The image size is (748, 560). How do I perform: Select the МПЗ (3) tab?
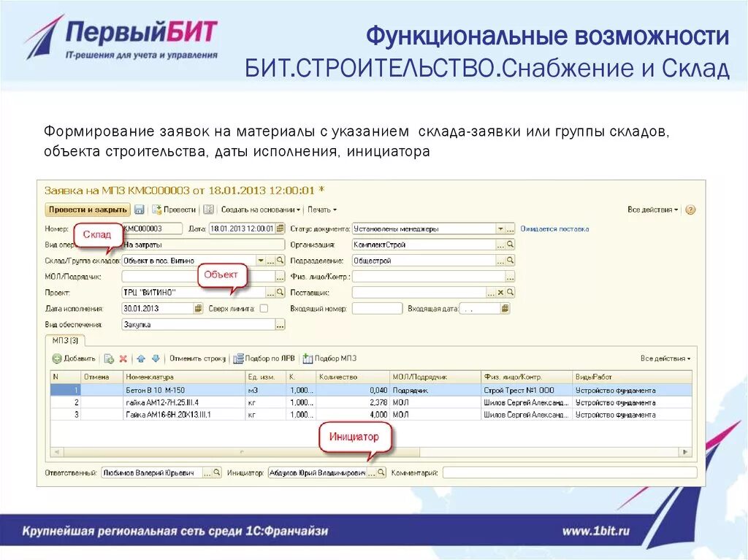pos(65,340)
